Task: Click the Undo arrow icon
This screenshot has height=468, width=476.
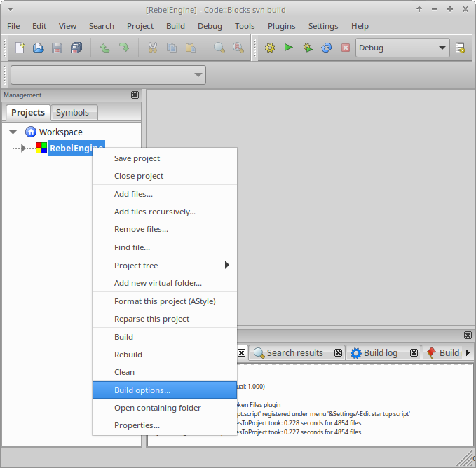Action: (x=104, y=48)
